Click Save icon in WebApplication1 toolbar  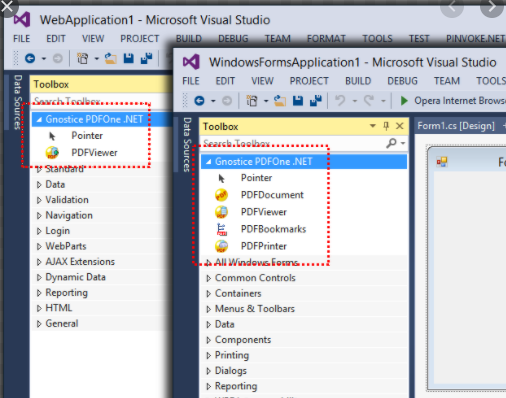click(129, 59)
